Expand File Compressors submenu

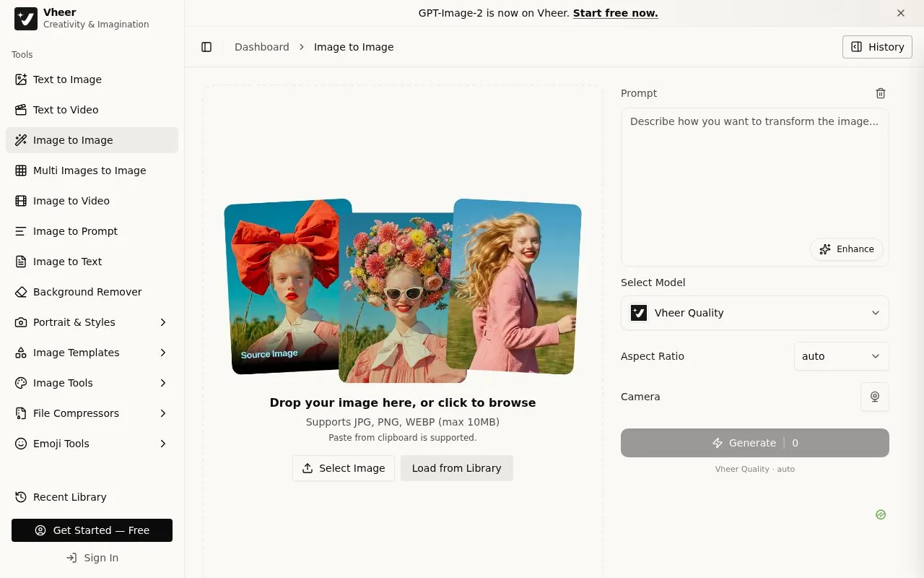(x=92, y=413)
